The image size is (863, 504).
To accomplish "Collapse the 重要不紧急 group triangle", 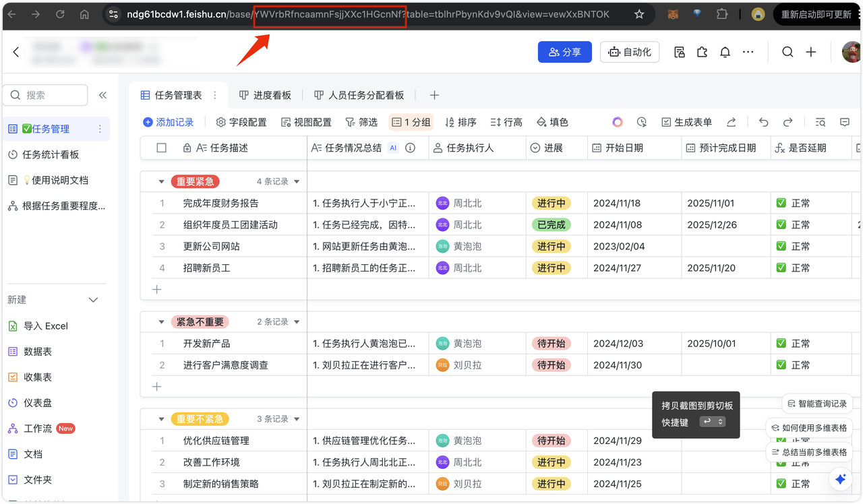I will click(161, 419).
